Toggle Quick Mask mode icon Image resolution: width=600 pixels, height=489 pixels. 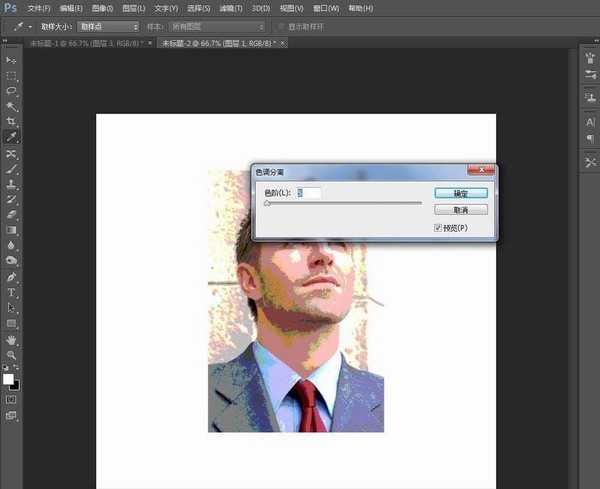pyautogui.click(x=12, y=399)
